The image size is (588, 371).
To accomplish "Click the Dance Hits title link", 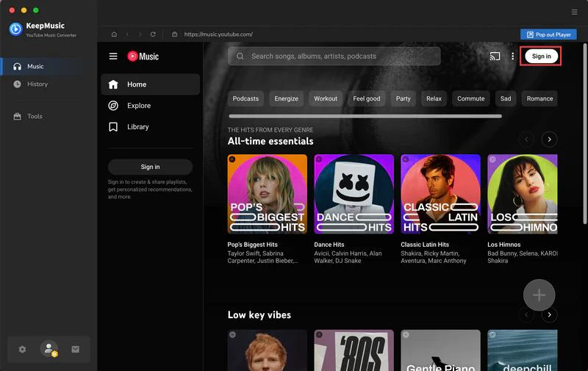I will [329, 245].
